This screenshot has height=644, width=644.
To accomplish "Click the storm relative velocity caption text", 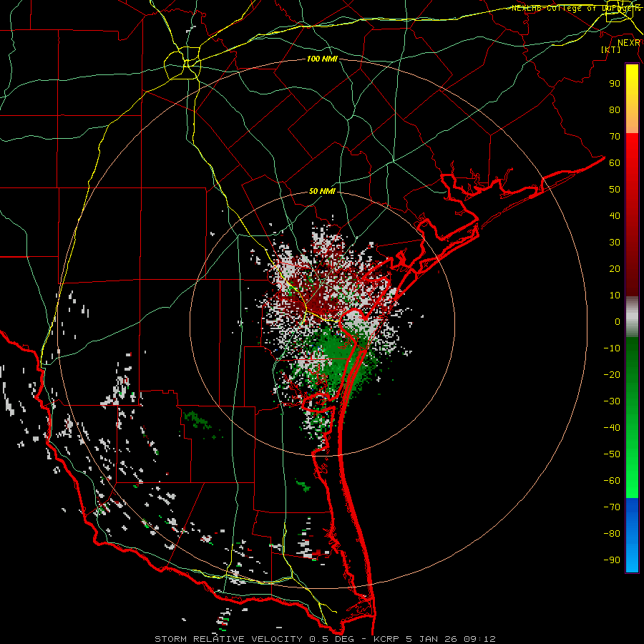I will point(325,639).
